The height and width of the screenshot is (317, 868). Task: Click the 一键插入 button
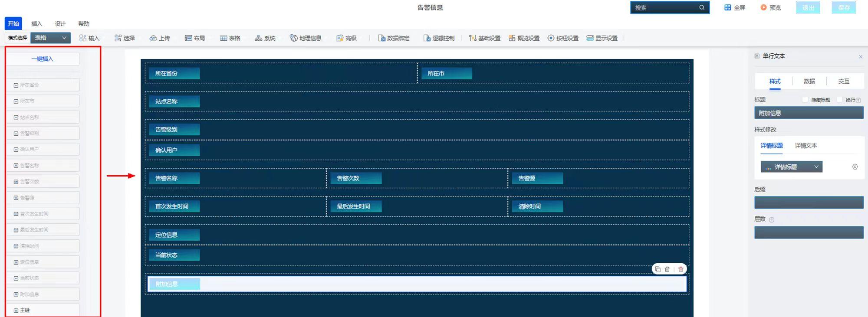pos(43,59)
